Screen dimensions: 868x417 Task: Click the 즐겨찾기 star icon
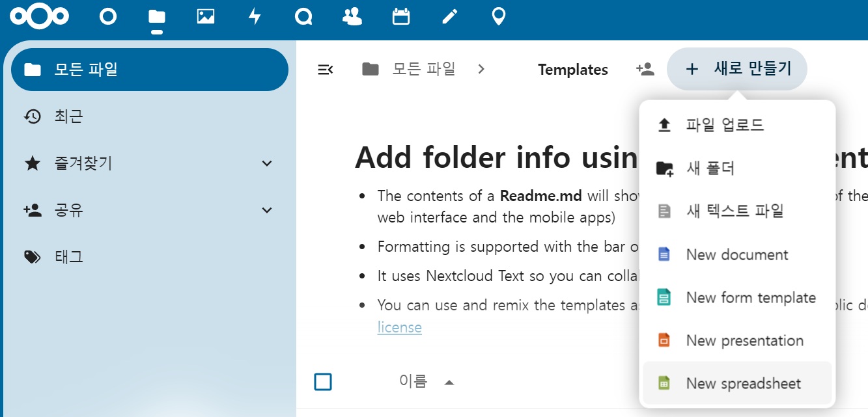(33, 163)
